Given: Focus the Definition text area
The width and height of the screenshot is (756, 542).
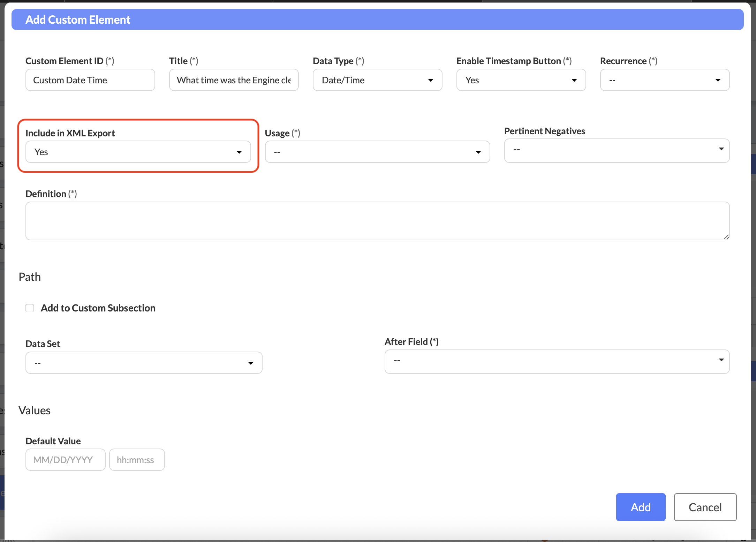Looking at the screenshot, I should pos(377,221).
